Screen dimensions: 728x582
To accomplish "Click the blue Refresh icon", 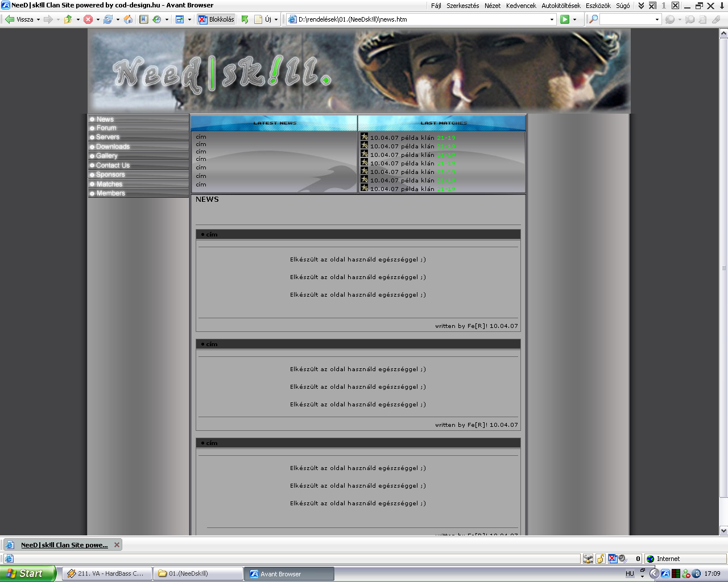I will pos(108,19).
